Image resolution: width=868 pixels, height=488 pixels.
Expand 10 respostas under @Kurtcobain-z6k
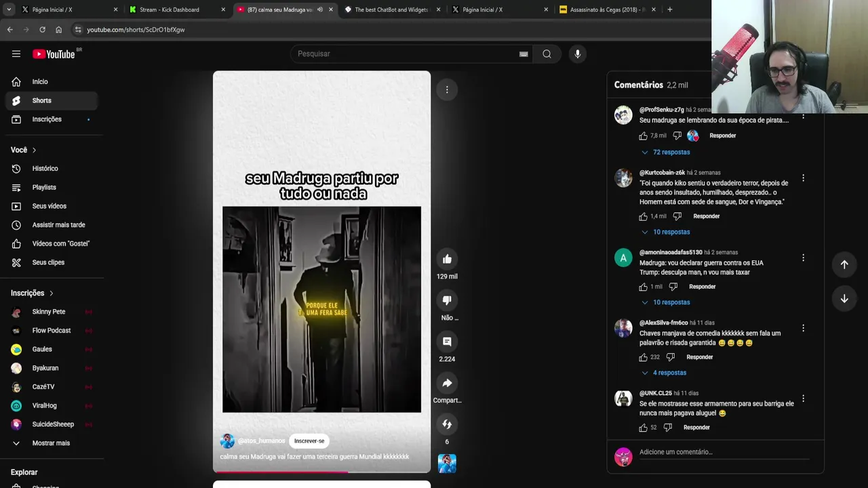[x=666, y=232]
